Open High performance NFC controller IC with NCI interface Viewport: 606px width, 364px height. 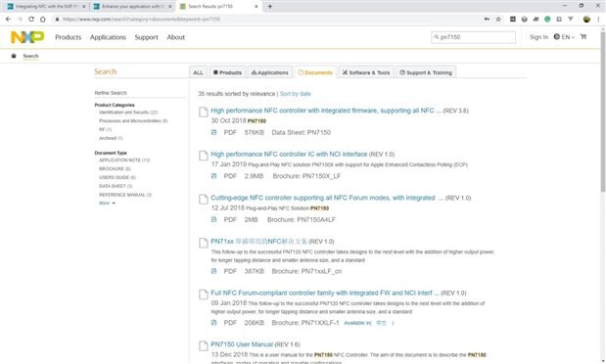click(289, 155)
